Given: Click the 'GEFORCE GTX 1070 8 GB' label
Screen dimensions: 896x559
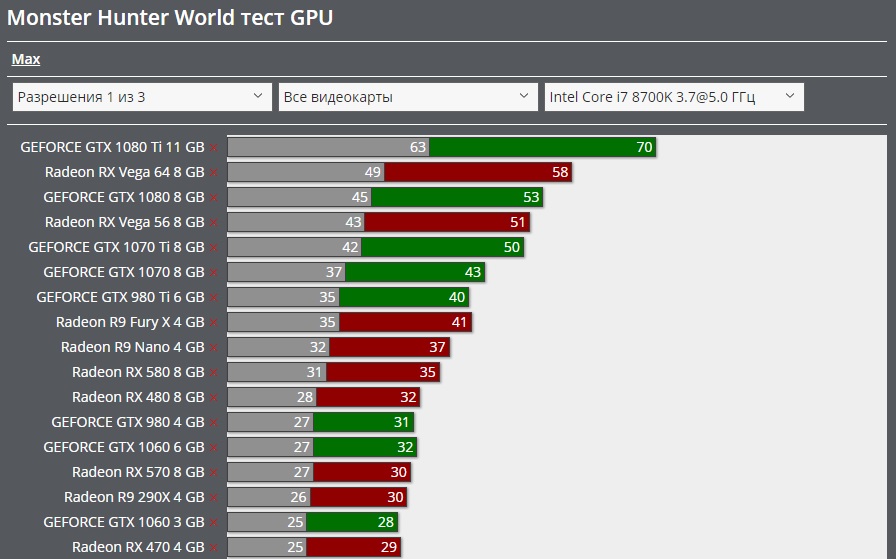Looking at the screenshot, I should 123,272.
